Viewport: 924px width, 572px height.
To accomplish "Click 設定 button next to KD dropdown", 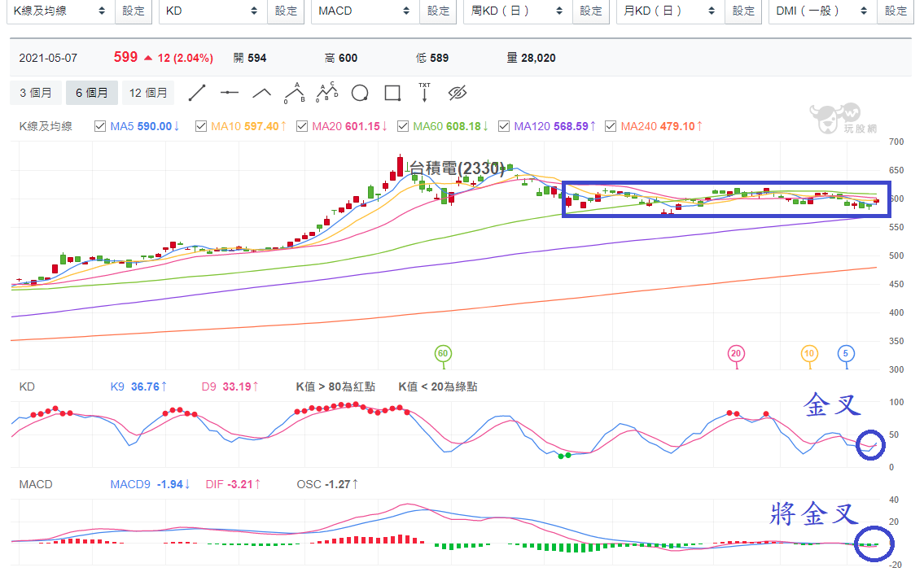I will point(286,11).
